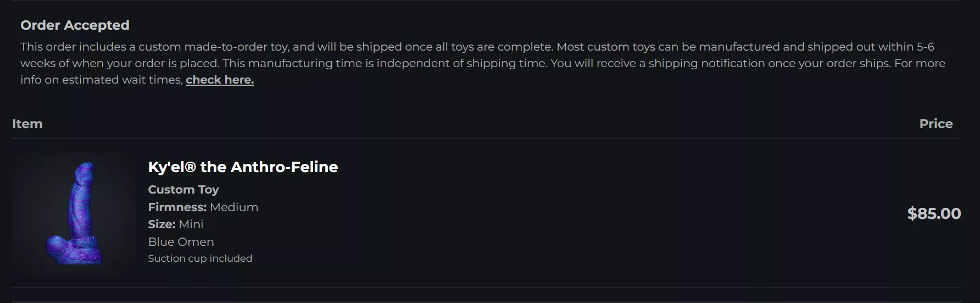Click the $85.00 price amount
The image size is (980, 303).
pyautogui.click(x=933, y=213)
